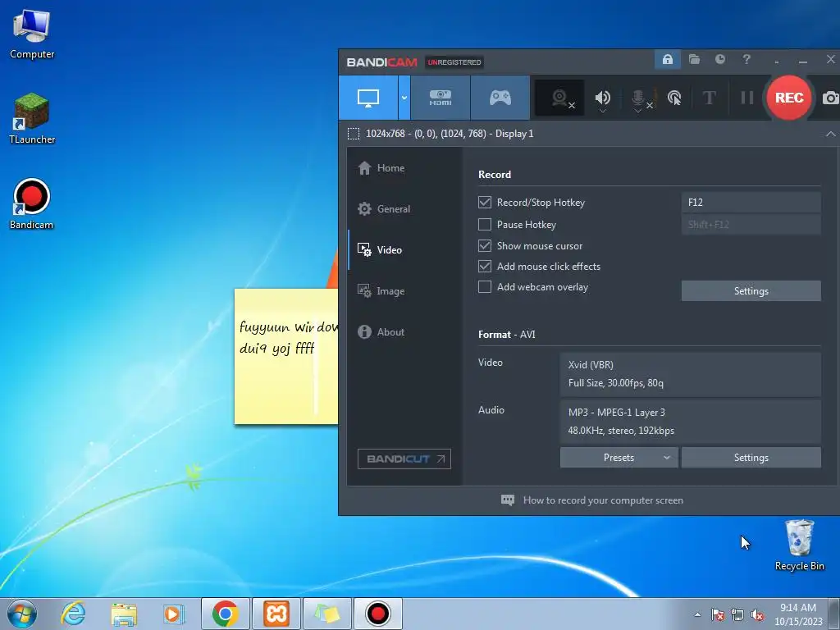Click the UNREGISTERED badge

[454, 62]
